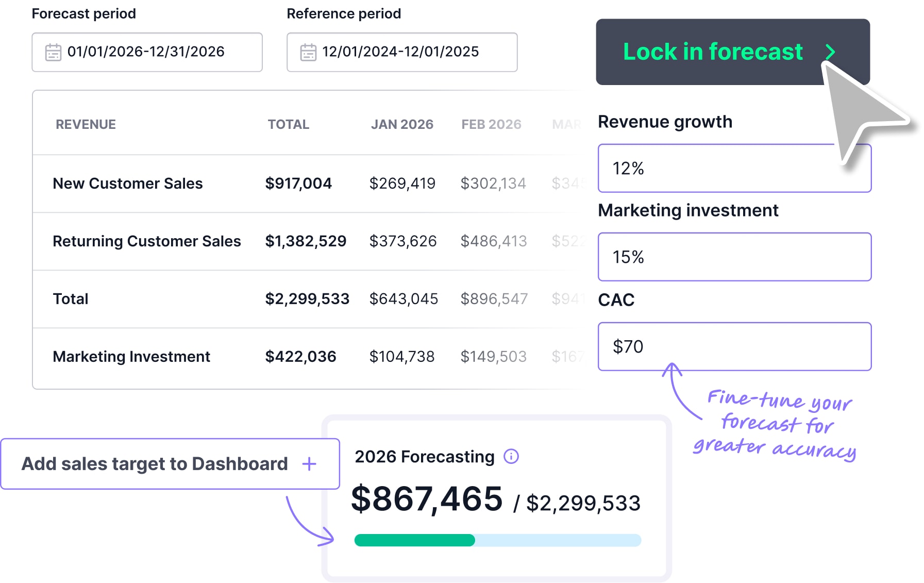Click the calendar icon in Forecast period field
Screen dimensions: 924x583
point(53,52)
